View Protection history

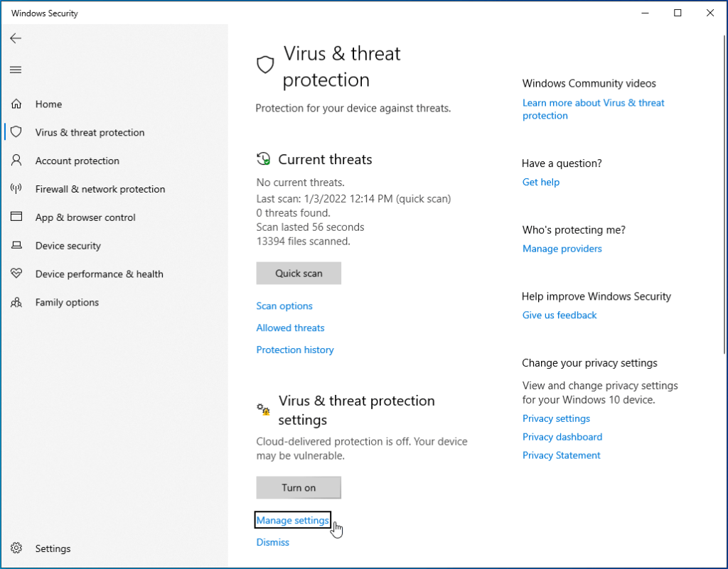pos(294,349)
